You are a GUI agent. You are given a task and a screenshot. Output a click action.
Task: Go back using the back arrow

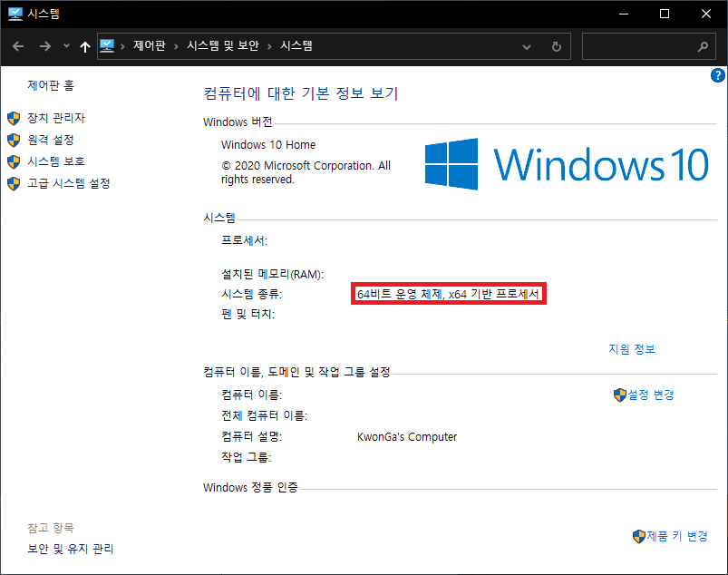tap(18, 46)
